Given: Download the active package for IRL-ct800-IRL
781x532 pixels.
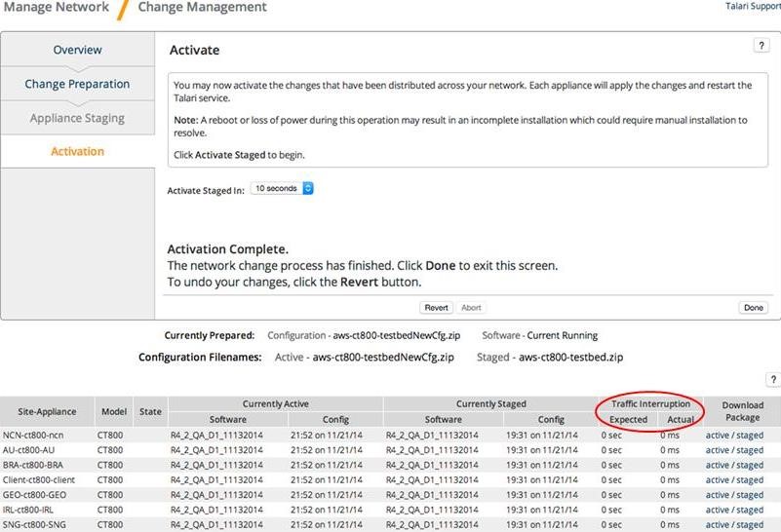Looking at the screenshot, I should 718,510.
